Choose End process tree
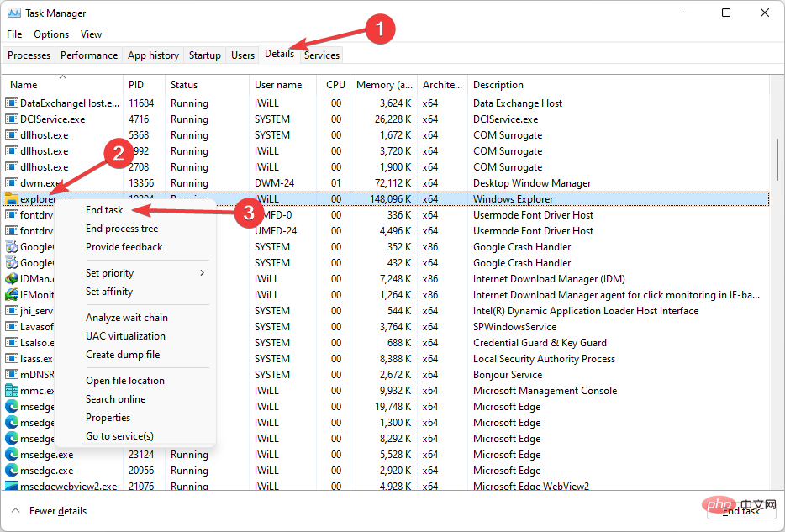The image size is (785, 532). 122,229
